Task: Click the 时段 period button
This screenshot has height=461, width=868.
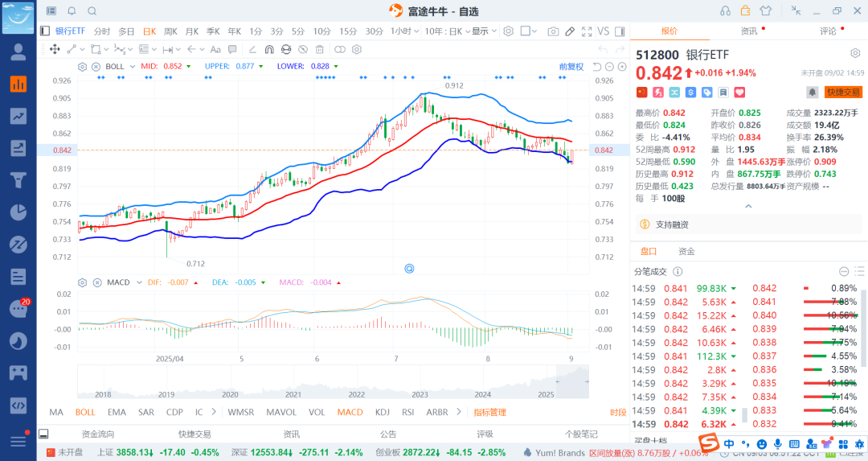Action: point(618,412)
